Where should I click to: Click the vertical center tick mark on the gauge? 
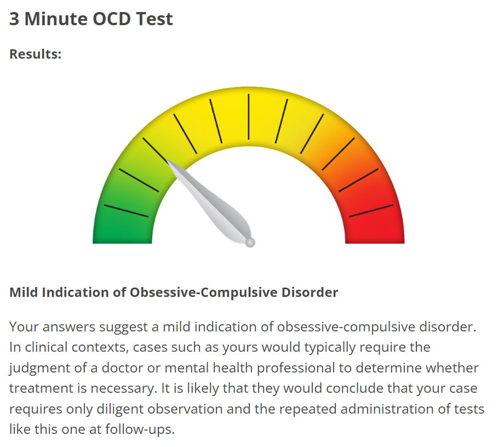tap(249, 117)
